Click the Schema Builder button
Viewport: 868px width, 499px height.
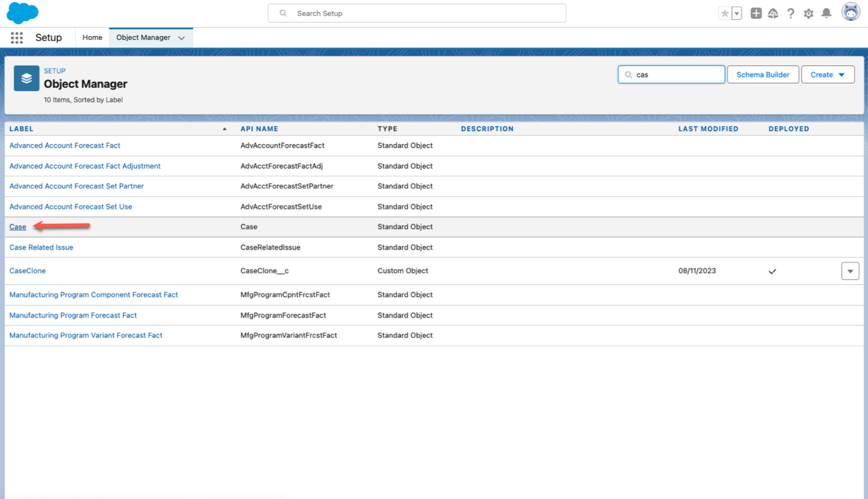click(x=763, y=75)
